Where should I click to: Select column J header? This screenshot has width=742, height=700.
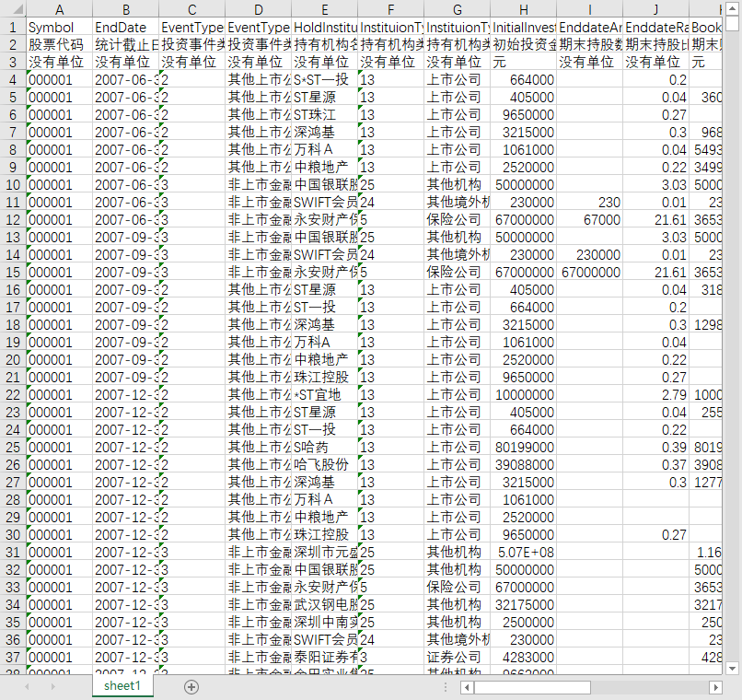click(655, 9)
